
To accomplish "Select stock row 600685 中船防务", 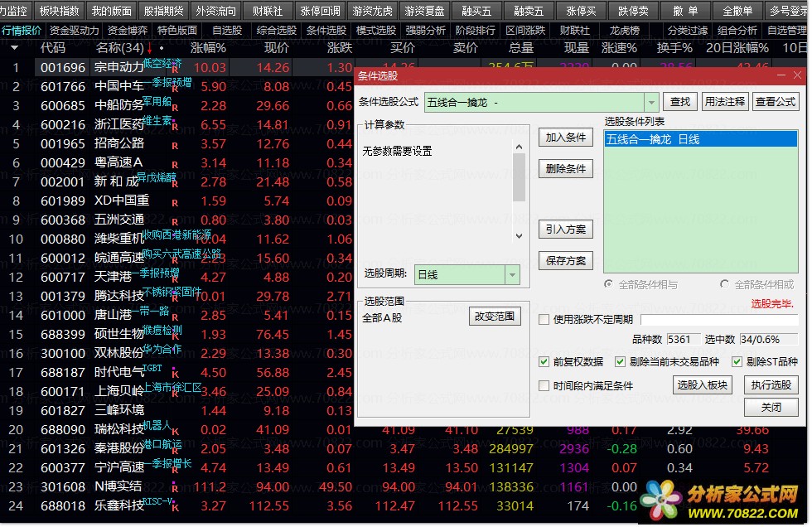I will pos(176,105).
